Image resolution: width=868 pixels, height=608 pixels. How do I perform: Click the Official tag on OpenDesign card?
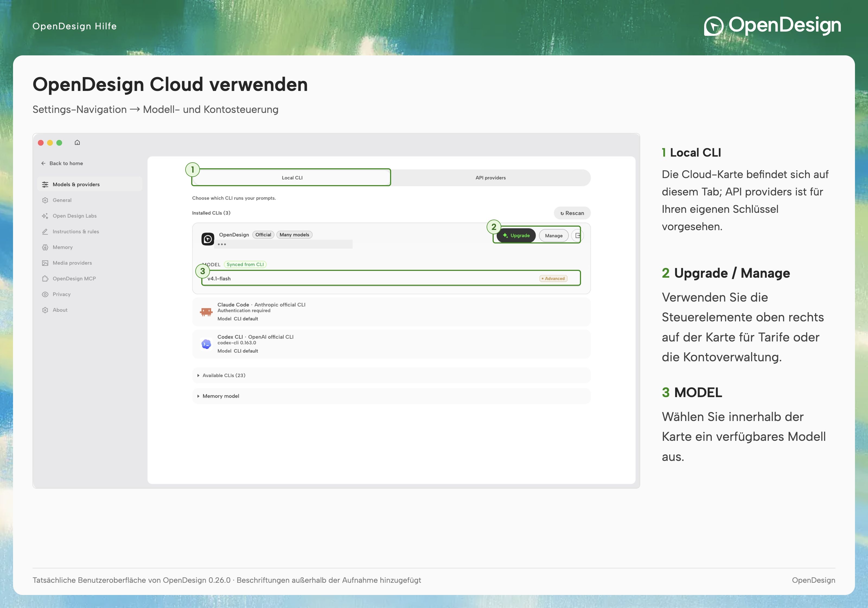(263, 235)
